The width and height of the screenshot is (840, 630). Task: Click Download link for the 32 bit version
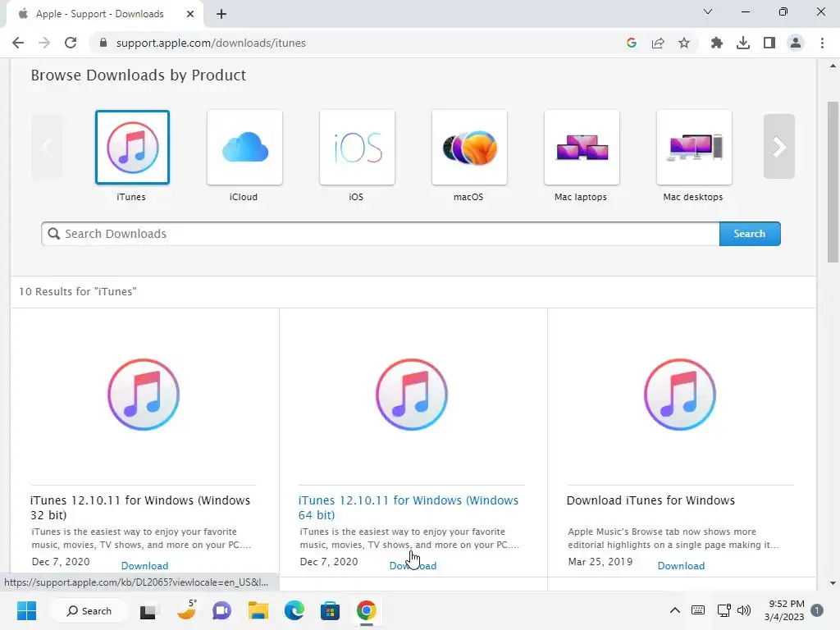pyautogui.click(x=144, y=566)
